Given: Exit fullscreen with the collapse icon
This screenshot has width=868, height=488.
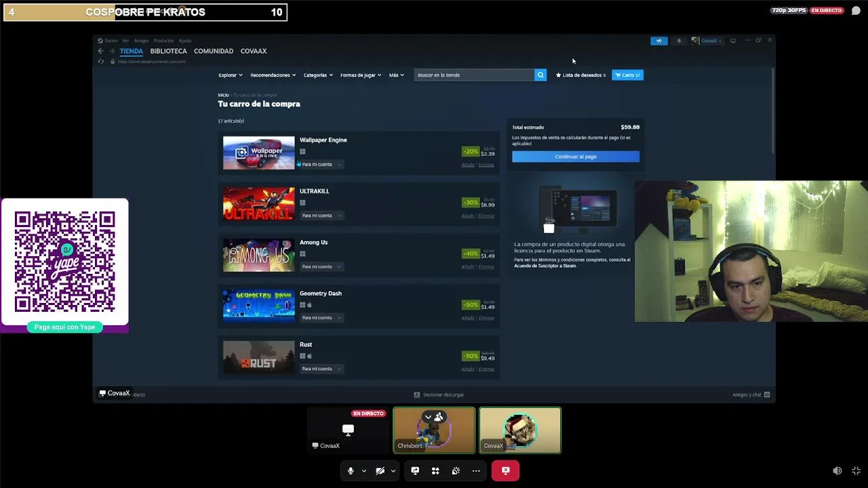Looking at the screenshot, I should coord(856,471).
